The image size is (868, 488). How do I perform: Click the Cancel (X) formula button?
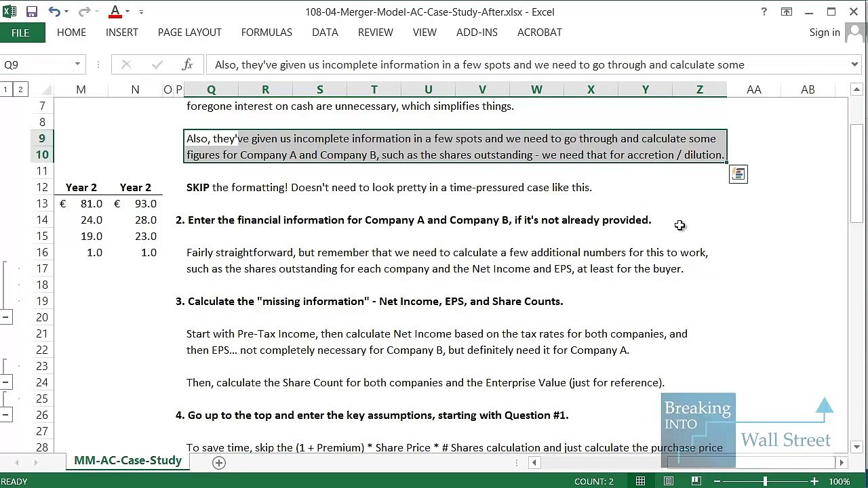point(126,64)
